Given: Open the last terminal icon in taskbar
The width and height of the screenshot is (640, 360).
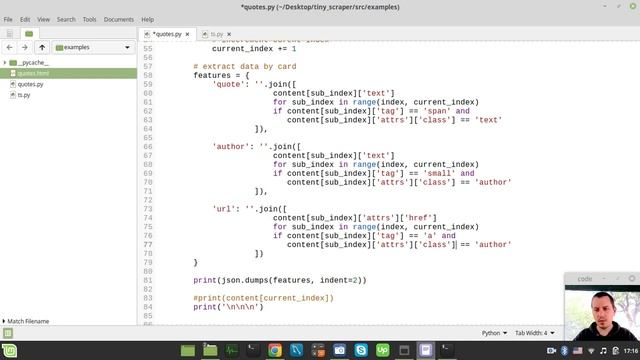Looking at the screenshot, I should coord(446,350).
